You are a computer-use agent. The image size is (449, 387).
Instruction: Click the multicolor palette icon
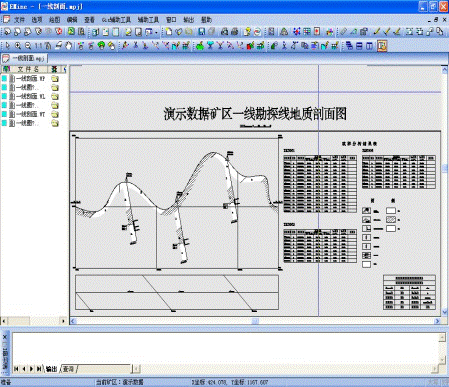[x=329, y=32]
